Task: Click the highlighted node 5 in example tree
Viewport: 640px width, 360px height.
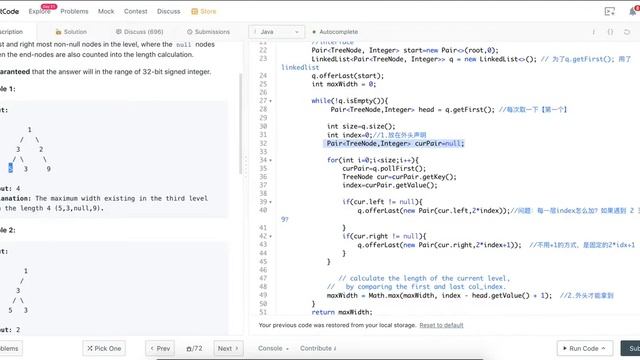Action: [11, 168]
